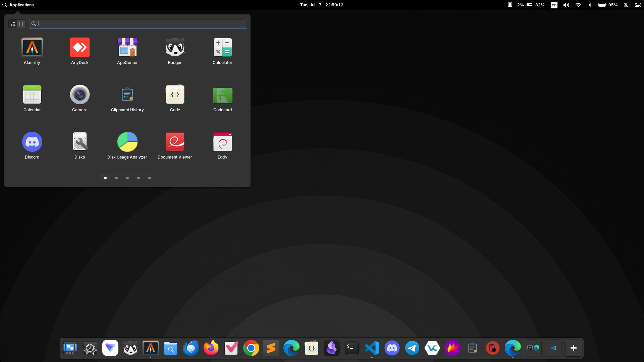The height and width of the screenshot is (362, 644).
Task: Open the Alacritty and Edge workspace thumbnail in dock
Action: click(533, 348)
